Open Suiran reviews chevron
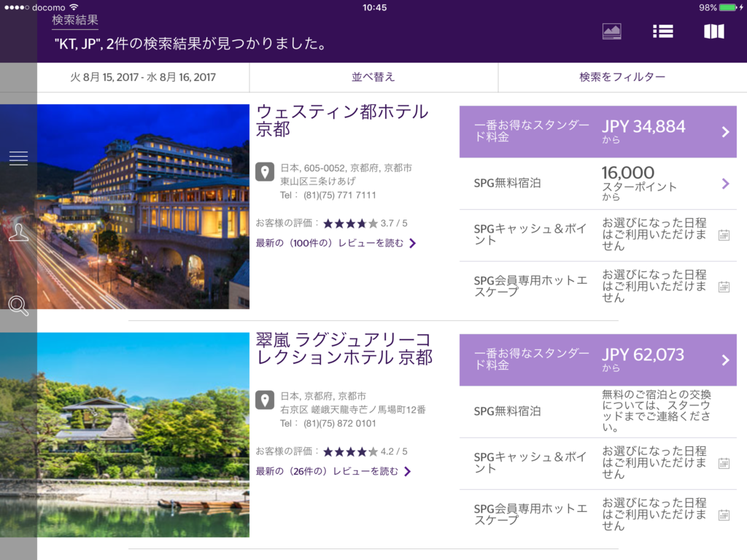747x560 pixels. (x=407, y=472)
